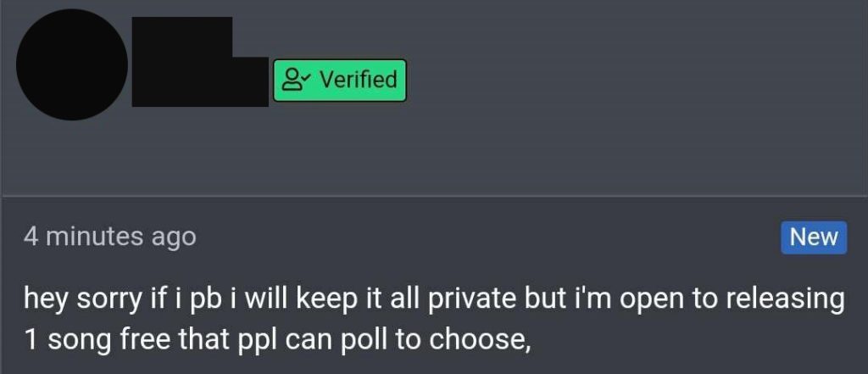The width and height of the screenshot is (868, 374).
Task: Click the green Verified badge
Action: tap(340, 81)
